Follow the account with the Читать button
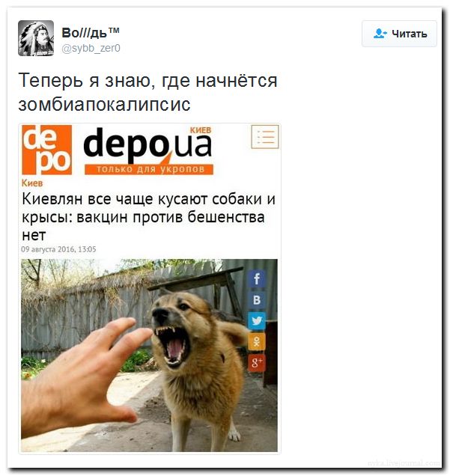Image resolution: width=450 pixels, height=476 pixels. [399, 34]
